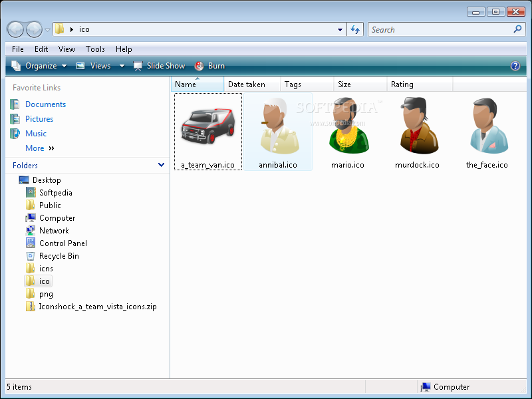Select Iconshock_a_team_vista_icons.zip in tree
Viewport: 532px width, 399px height.
[x=98, y=307]
